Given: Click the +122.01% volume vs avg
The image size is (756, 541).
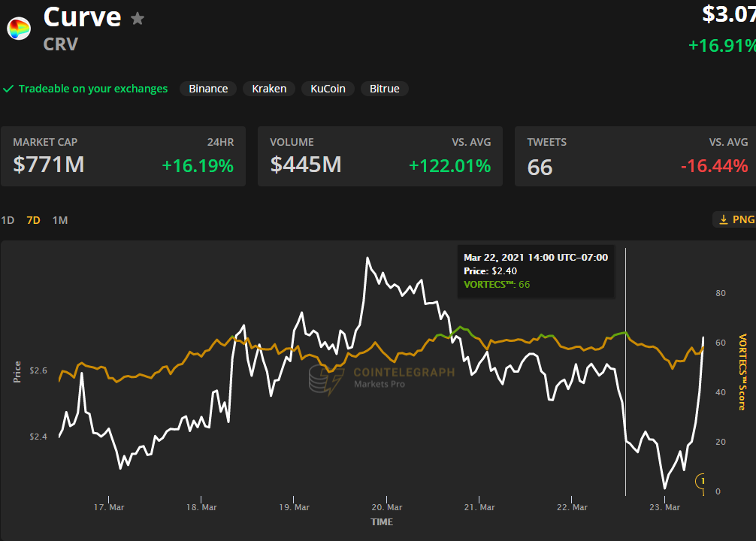Looking at the screenshot, I should [450, 166].
